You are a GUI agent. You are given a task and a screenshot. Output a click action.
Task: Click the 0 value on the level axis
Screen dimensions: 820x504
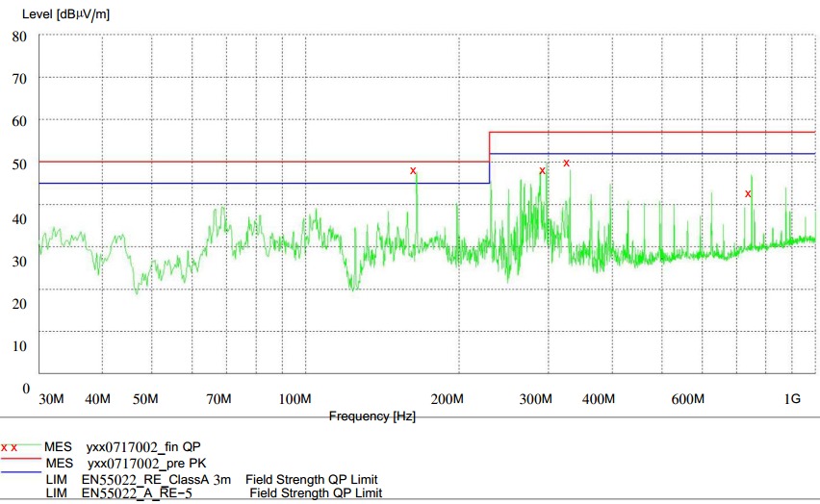point(27,388)
